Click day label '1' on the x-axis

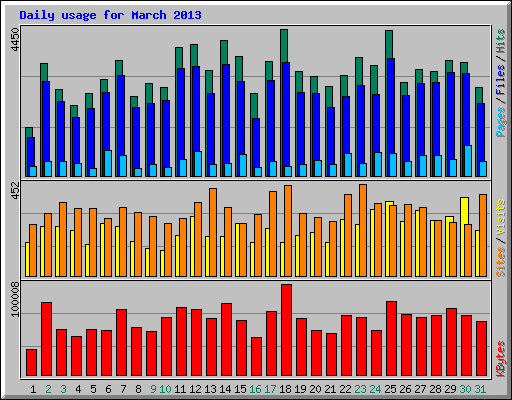(x=33, y=389)
